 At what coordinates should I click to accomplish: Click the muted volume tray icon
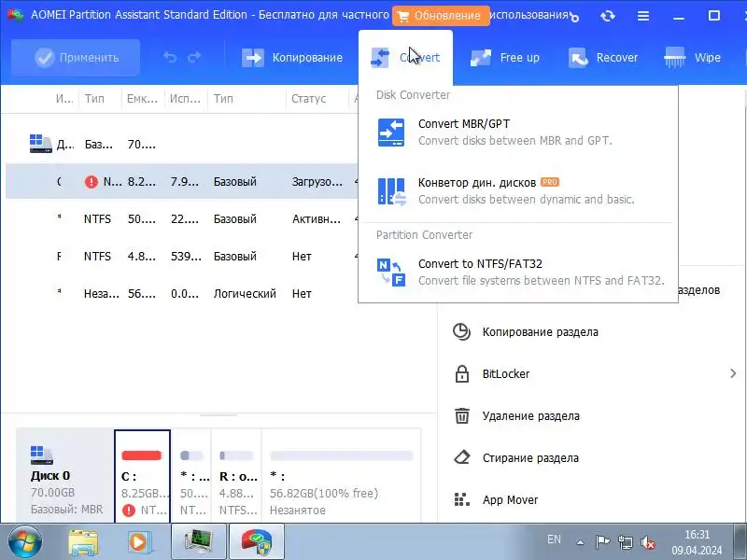tap(647, 542)
